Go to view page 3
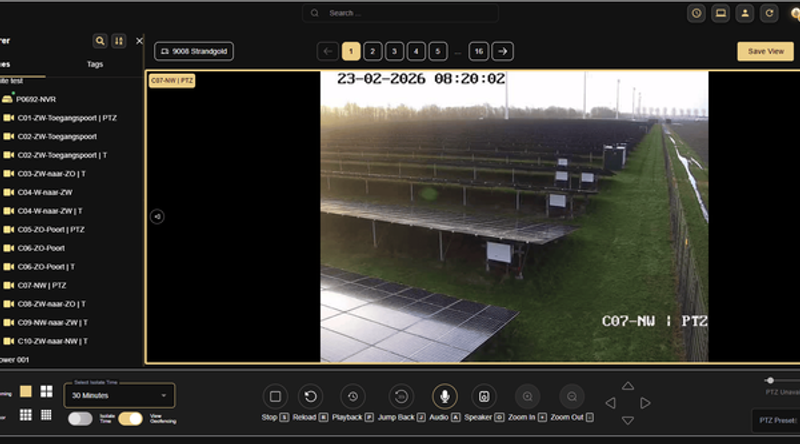Image resolution: width=800 pixels, height=444 pixels. [x=394, y=51]
